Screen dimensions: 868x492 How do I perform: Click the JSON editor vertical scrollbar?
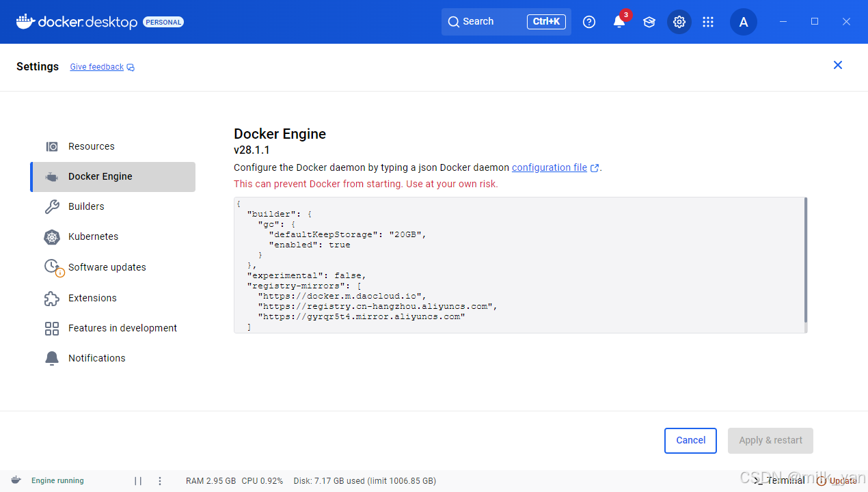[x=806, y=260]
